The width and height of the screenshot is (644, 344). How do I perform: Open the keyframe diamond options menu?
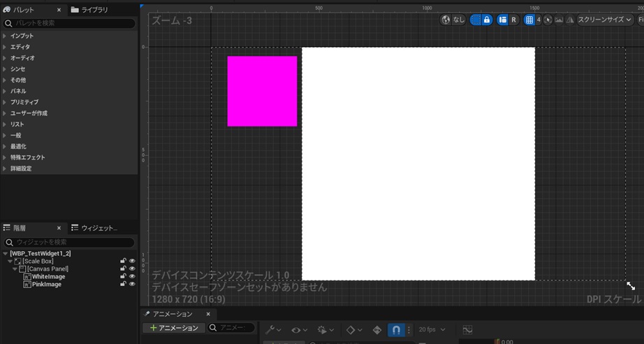pos(353,329)
